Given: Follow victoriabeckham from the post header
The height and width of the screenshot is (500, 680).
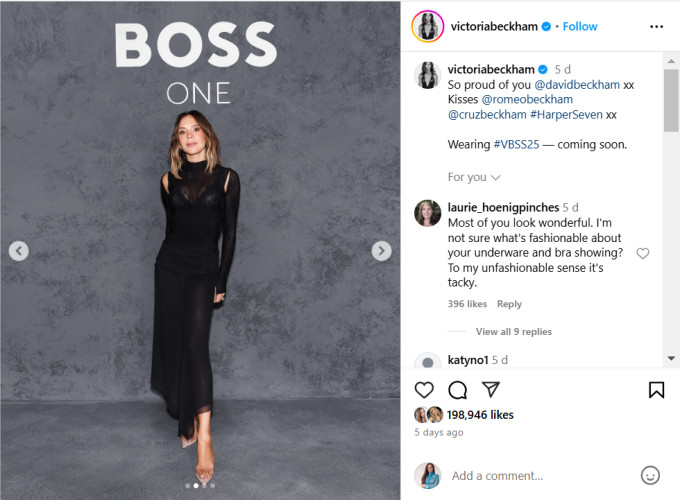Looking at the screenshot, I should (580, 27).
